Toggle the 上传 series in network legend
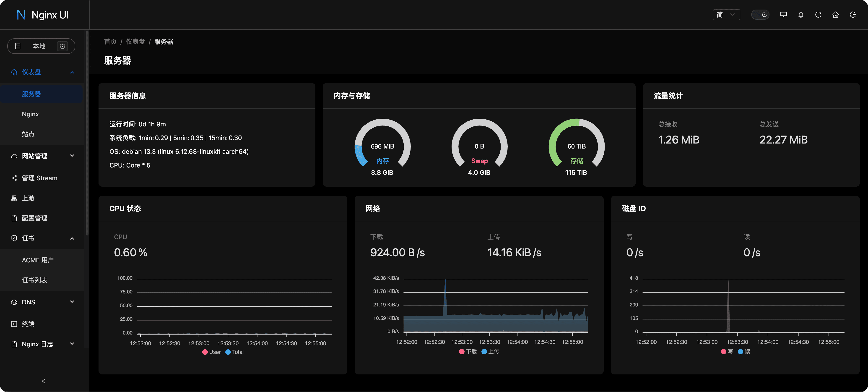 click(490, 352)
